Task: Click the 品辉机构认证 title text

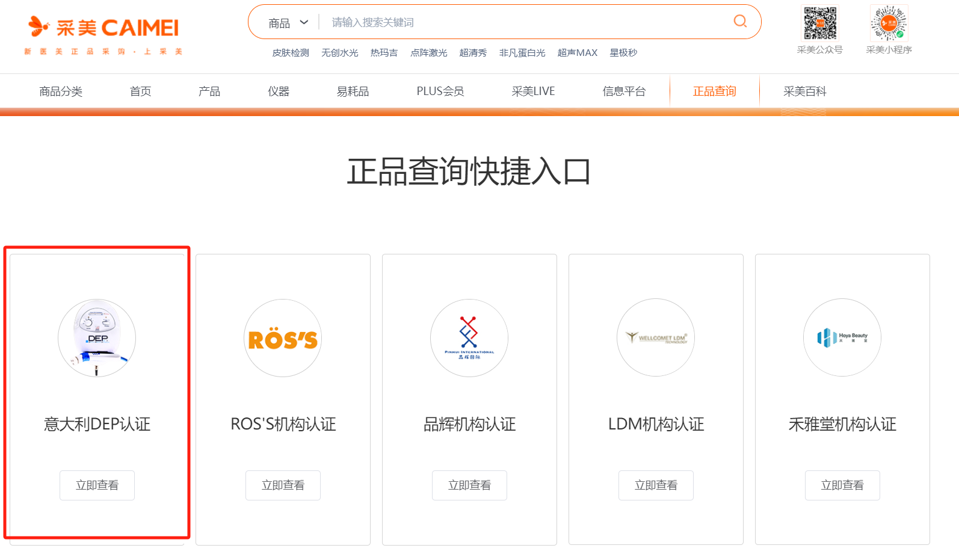Action: click(x=469, y=424)
